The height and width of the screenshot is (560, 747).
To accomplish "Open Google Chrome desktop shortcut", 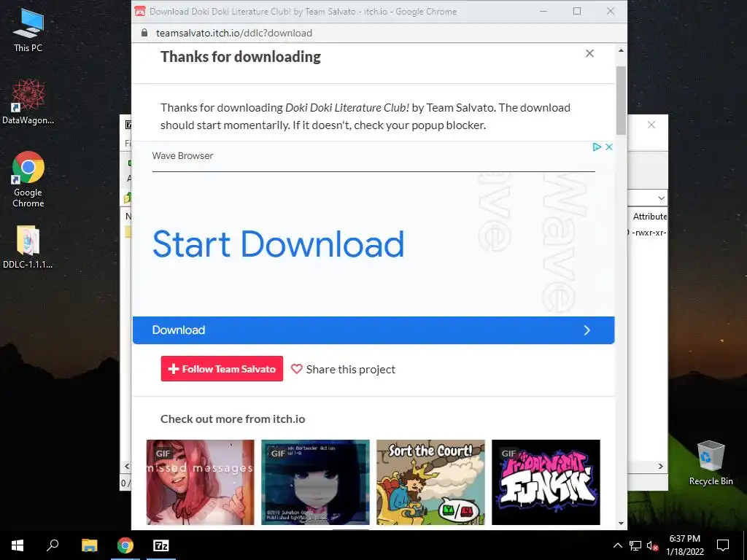I will tap(28, 179).
